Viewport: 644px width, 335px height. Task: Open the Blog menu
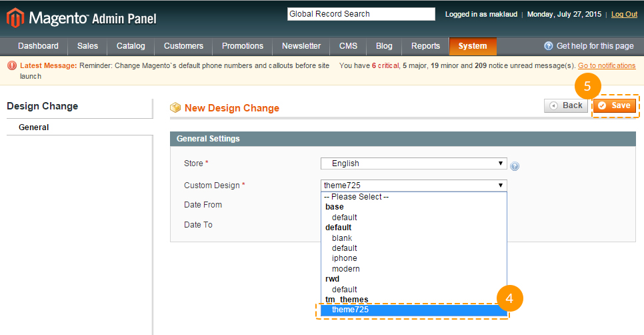(x=384, y=46)
